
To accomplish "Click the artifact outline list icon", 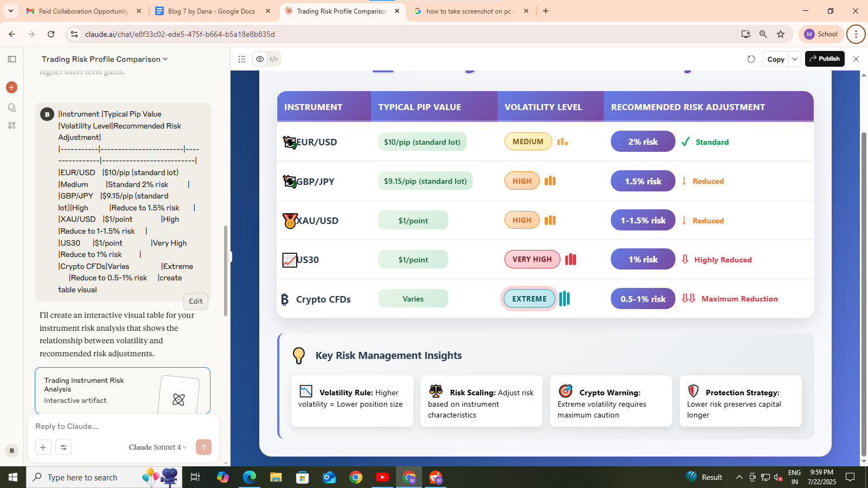I will point(242,59).
